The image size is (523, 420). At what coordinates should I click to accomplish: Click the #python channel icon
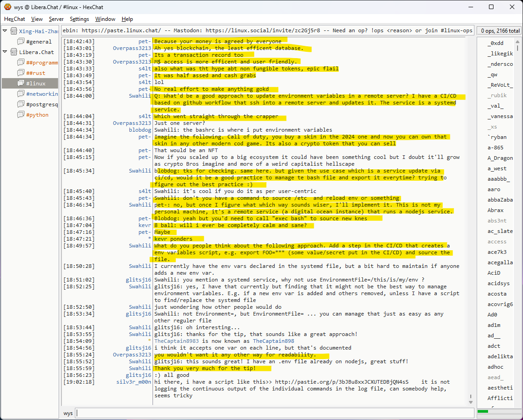pos(21,115)
